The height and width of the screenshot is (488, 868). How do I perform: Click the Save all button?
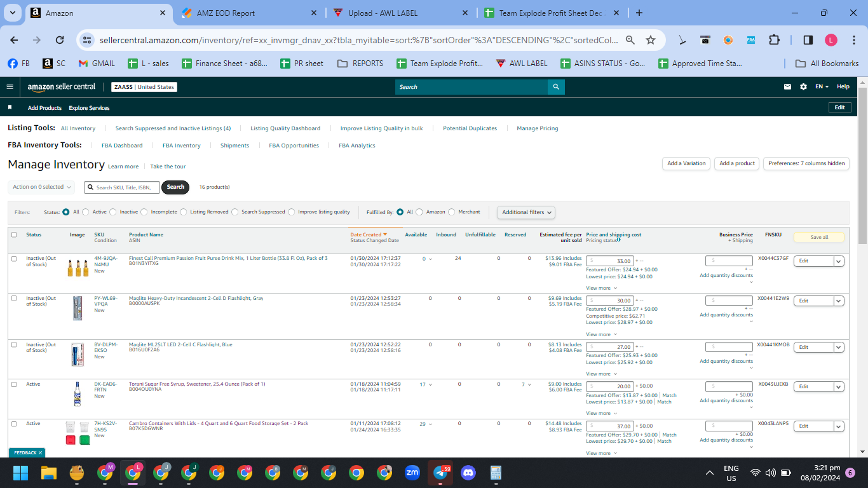(x=819, y=237)
